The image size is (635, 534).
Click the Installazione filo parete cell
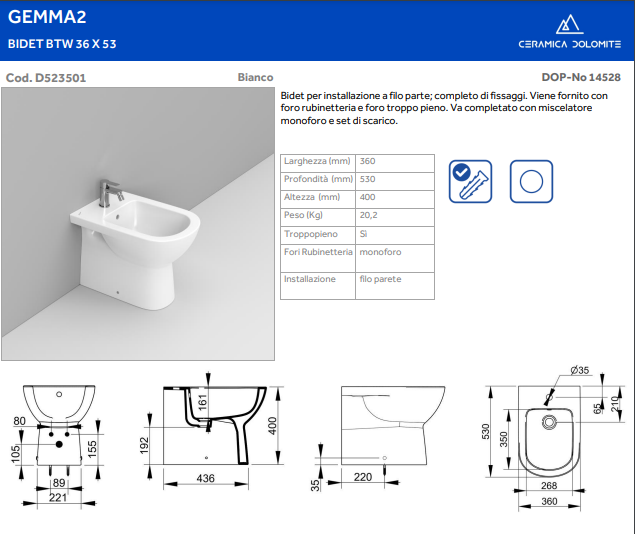tap(380, 280)
